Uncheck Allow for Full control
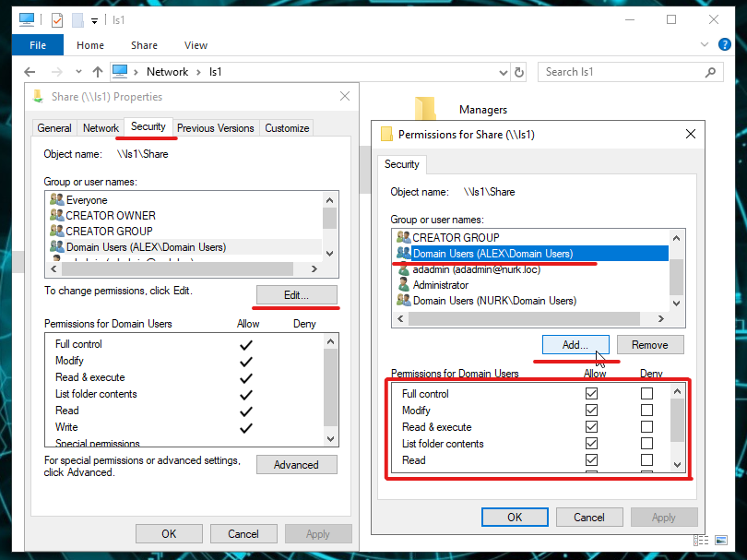Image resolution: width=747 pixels, height=560 pixels. click(x=591, y=394)
